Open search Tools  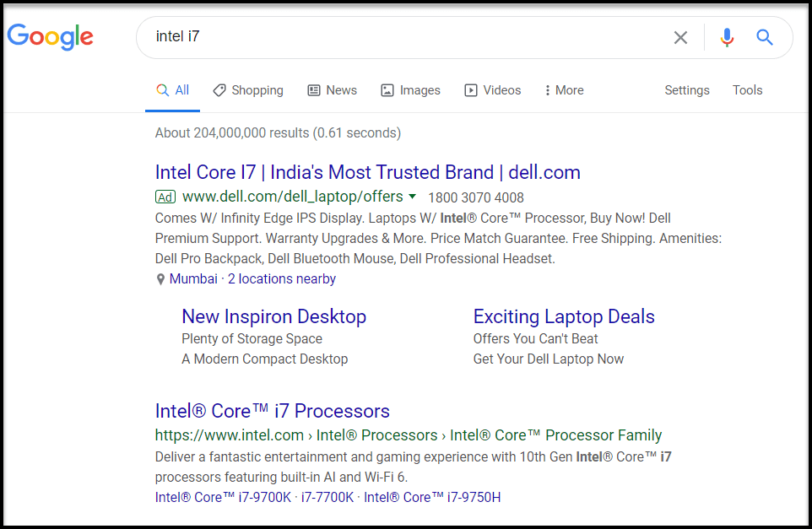pos(747,90)
